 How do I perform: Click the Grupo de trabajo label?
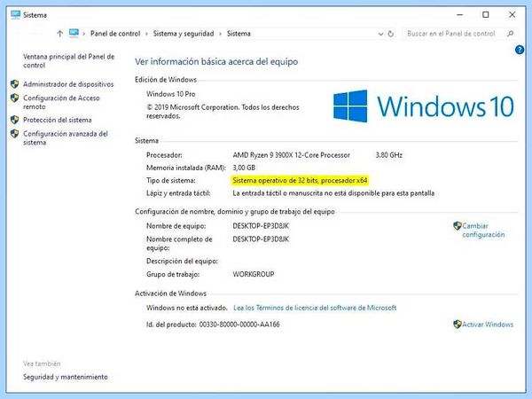pos(173,274)
